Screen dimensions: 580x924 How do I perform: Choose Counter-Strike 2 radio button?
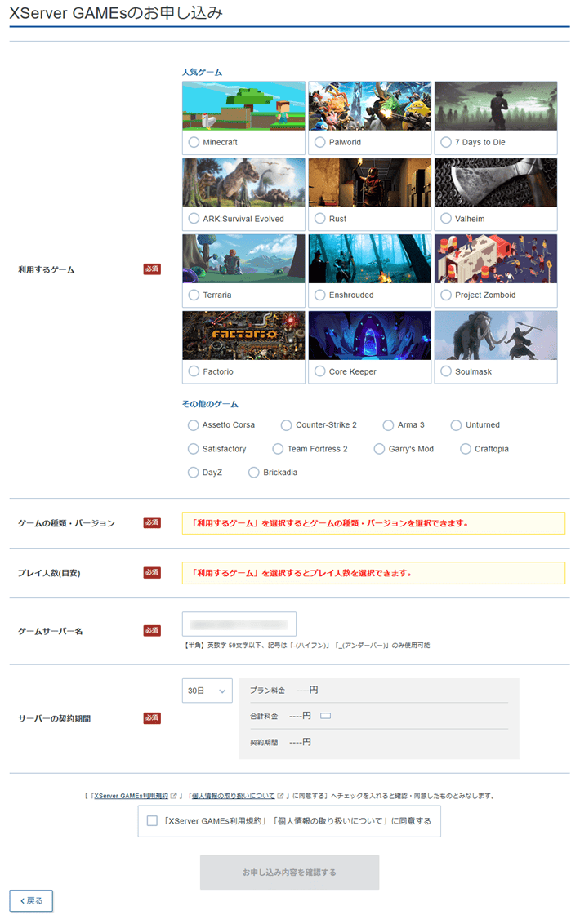pyautogui.click(x=286, y=425)
